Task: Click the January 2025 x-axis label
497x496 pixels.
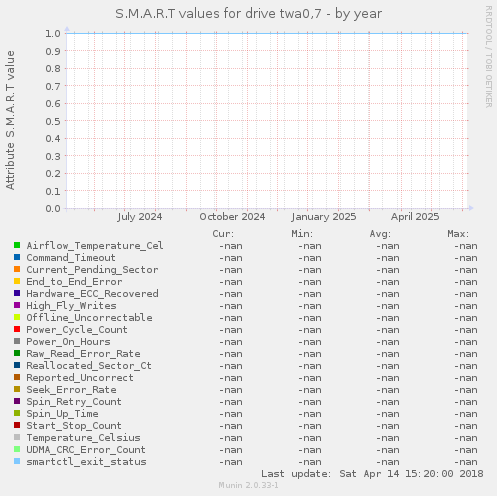Action: click(x=323, y=217)
